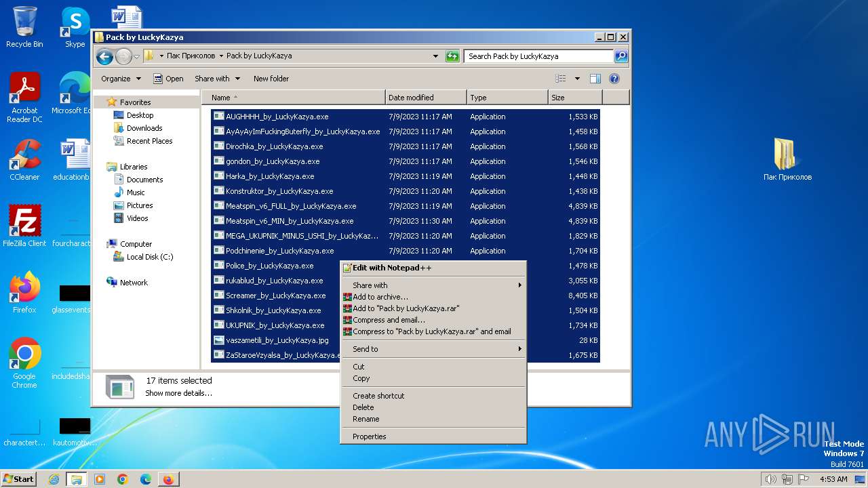The height and width of the screenshot is (488, 868).
Task: Open the Google Chrome desktop icon
Action: (24, 363)
